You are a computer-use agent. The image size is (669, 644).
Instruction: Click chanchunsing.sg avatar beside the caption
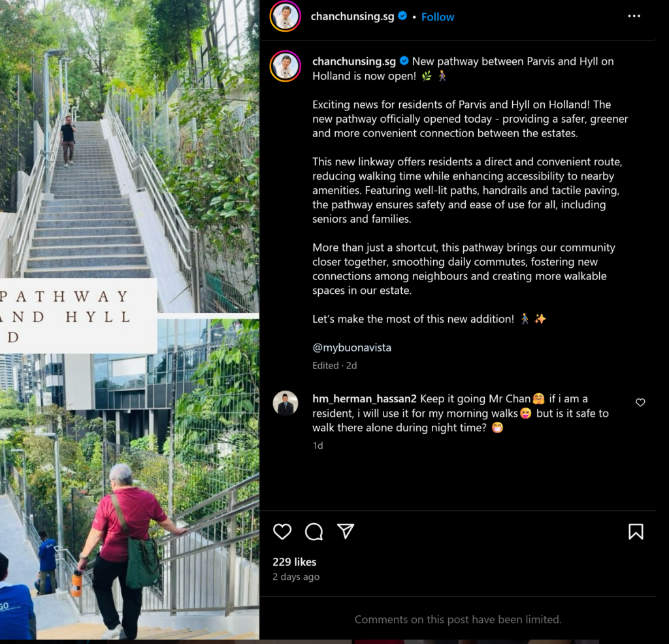point(286,66)
